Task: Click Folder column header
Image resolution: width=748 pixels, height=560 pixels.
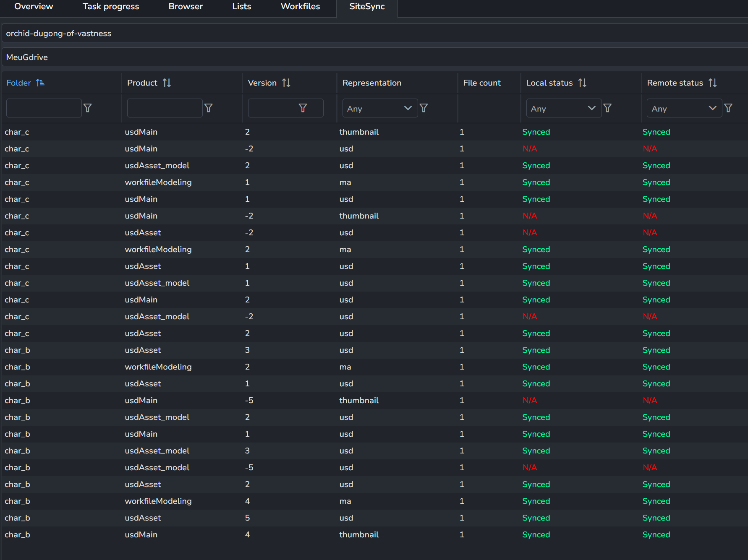Action: point(19,83)
